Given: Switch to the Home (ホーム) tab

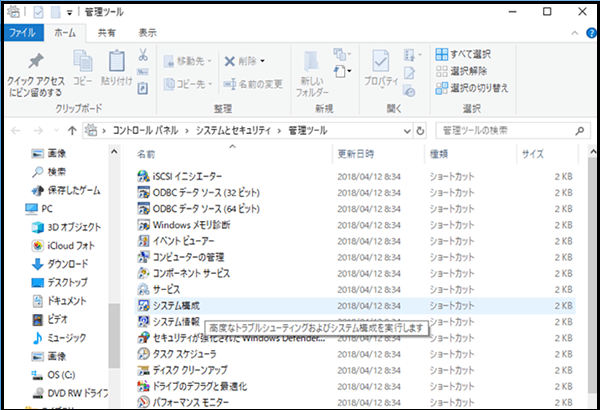Looking at the screenshot, I should pos(65,33).
